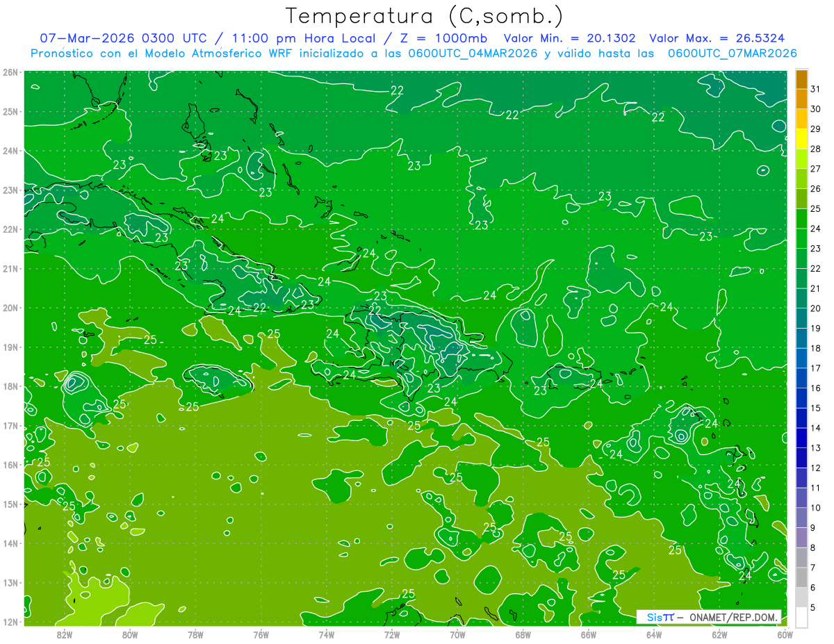Click the 76W longitude label
The image size is (834, 644).
pos(261,634)
